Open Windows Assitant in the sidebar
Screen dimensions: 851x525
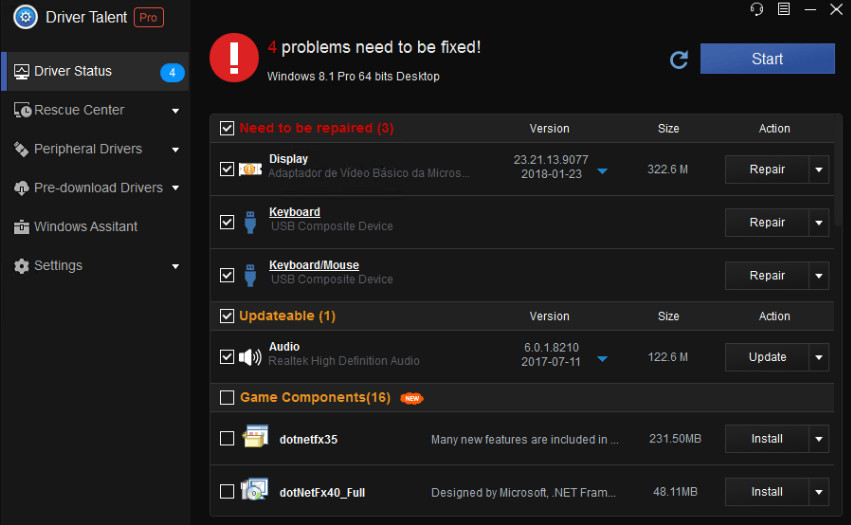(96, 226)
